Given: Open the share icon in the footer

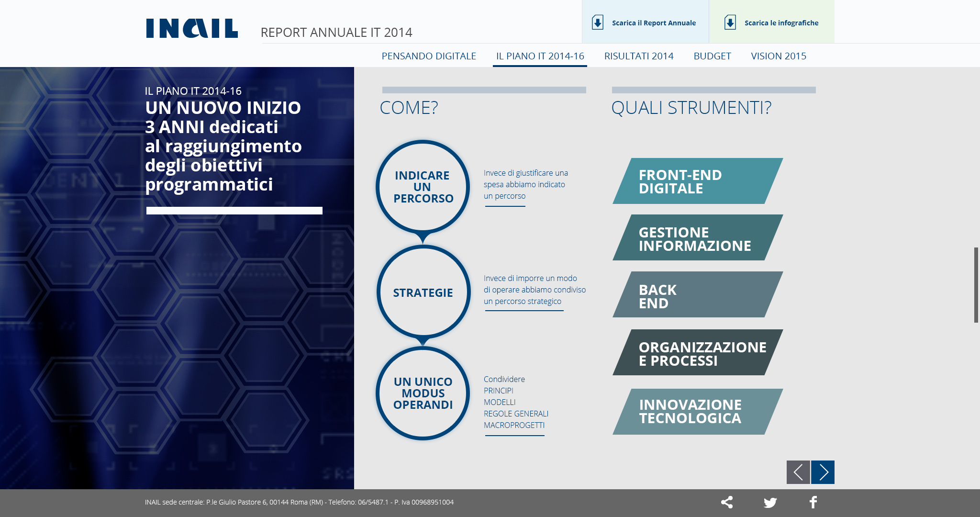Looking at the screenshot, I should click(727, 502).
